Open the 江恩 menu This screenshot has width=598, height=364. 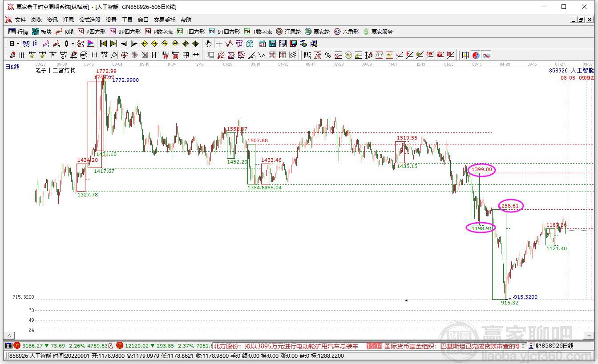pos(69,20)
